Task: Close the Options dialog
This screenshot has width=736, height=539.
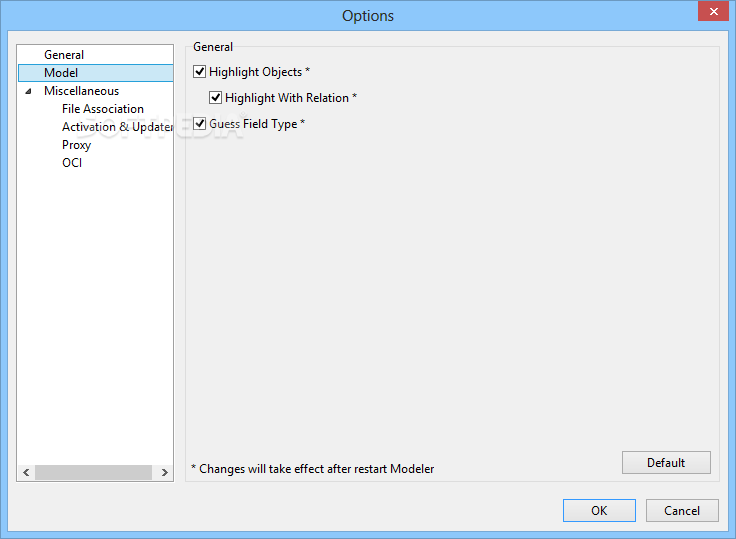Action: 713,11
